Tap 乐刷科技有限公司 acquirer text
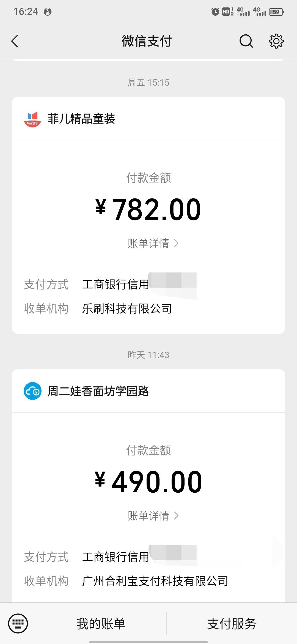 pyautogui.click(x=127, y=309)
